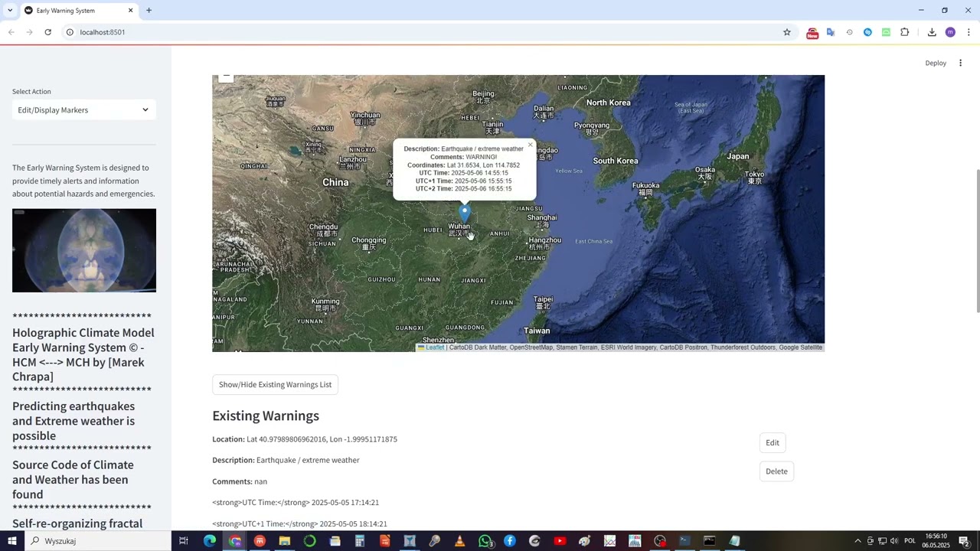Screen dimensions: 980x551
Task: Click the history clock extension icon
Action: 849,32
